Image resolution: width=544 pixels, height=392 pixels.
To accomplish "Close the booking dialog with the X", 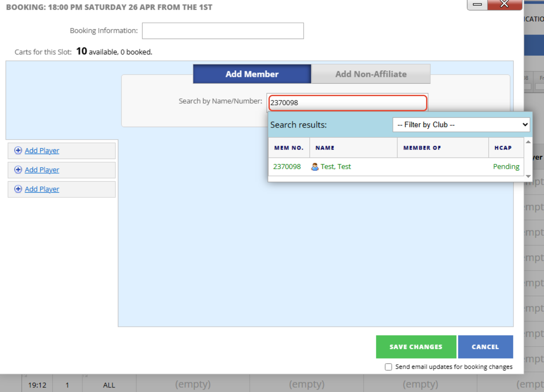I will point(504,4).
